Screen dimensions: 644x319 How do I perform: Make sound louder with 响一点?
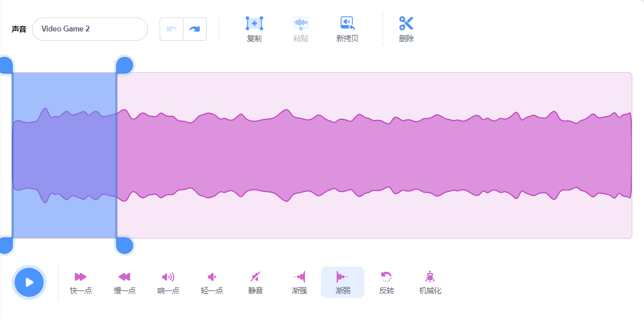[x=168, y=277]
